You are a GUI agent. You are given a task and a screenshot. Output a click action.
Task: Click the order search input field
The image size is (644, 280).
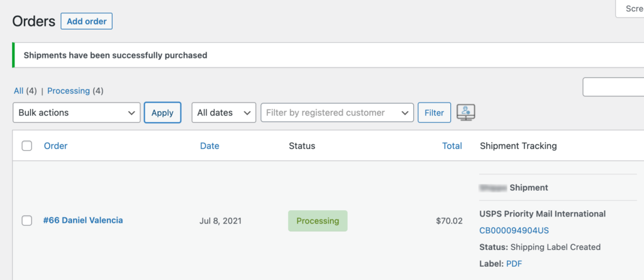tap(613, 87)
